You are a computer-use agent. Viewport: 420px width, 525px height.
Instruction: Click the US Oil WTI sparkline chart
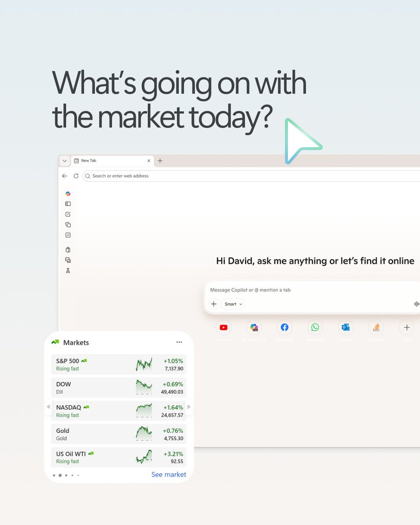point(144,457)
